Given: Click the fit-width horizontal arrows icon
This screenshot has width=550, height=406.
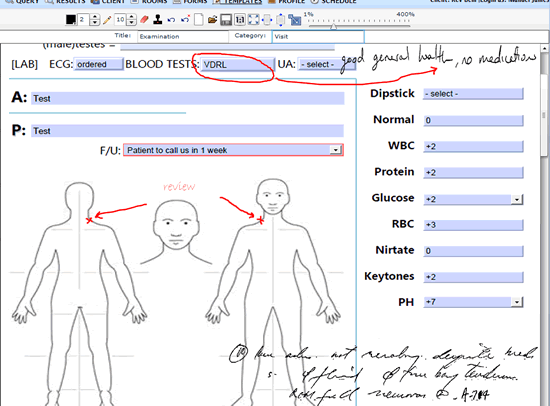Looking at the screenshot, I should tap(267, 20).
